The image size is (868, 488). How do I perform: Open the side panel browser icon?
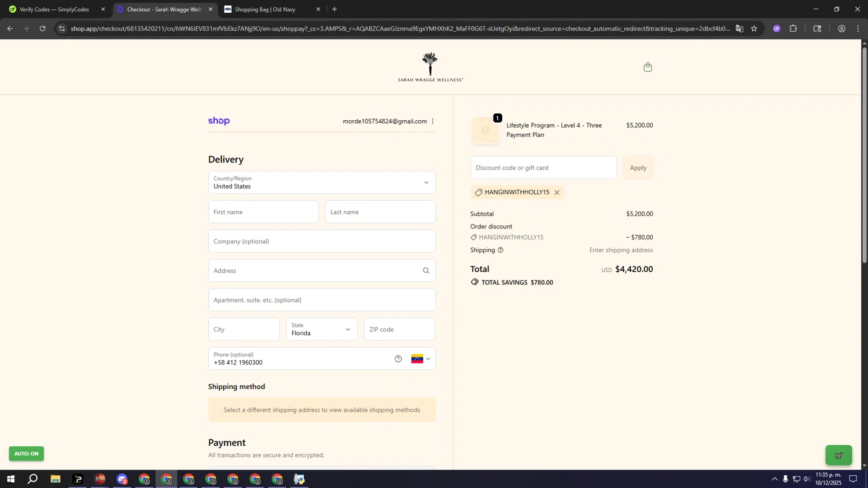click(x=817, y=28)
